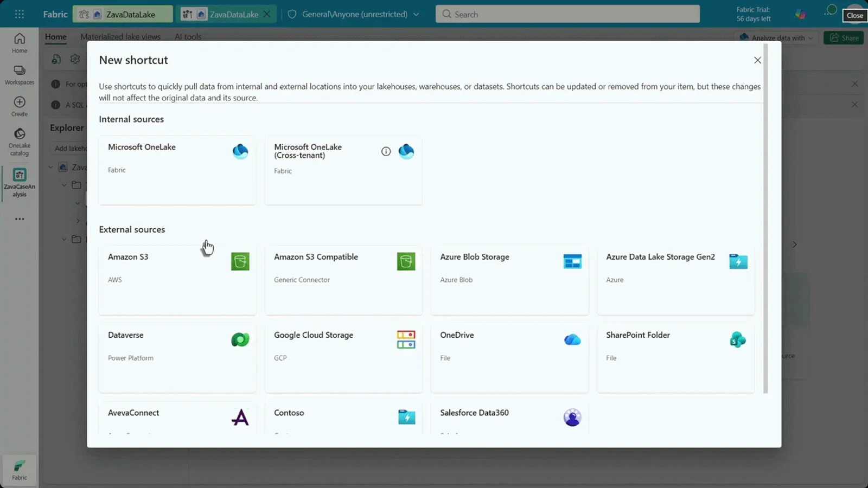Click the Cross-tenant OneLake cloud icon
This screenshot has width=868, height=488.
406,151
